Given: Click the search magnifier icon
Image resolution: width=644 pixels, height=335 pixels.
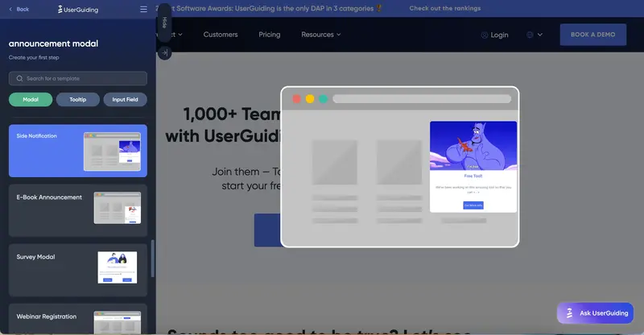Looking at the screenshot, I should click(19, 78).
